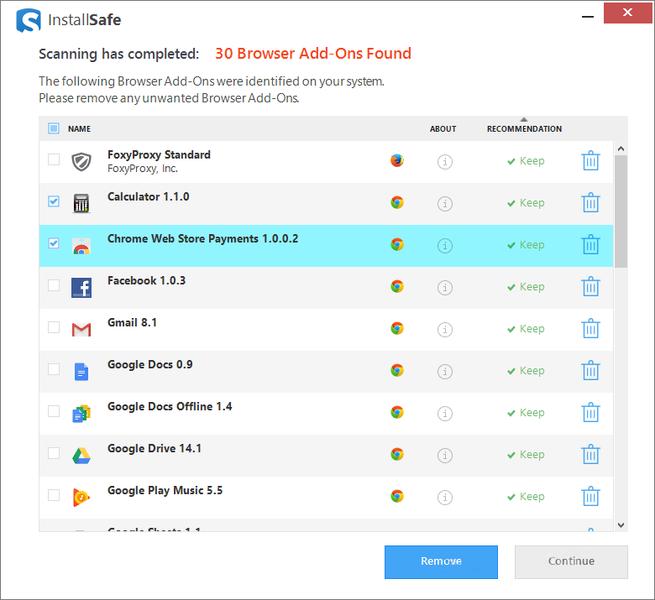This screenshot has width=655, height=600.
Task: Click the scrollbar down arrow
Action: point(621,525)
